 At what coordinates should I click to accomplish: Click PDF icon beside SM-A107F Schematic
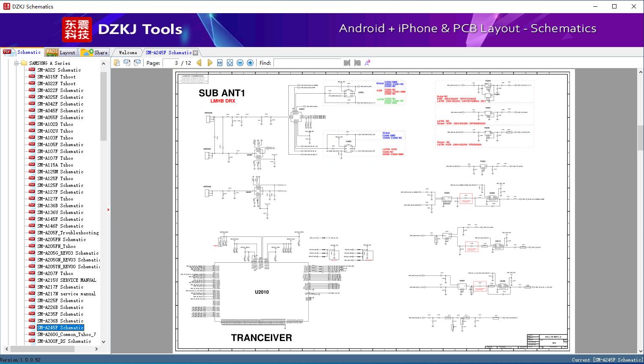(x=32, y=151)
